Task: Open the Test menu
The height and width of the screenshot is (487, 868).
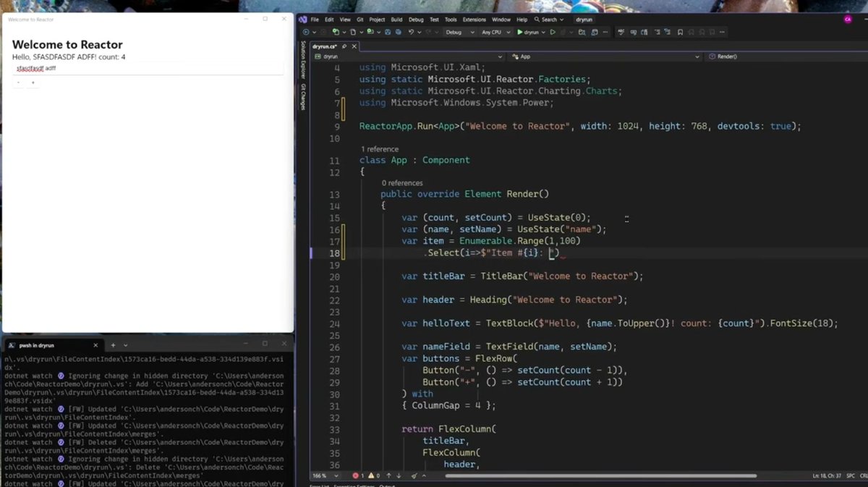Action: click(434, 20)
